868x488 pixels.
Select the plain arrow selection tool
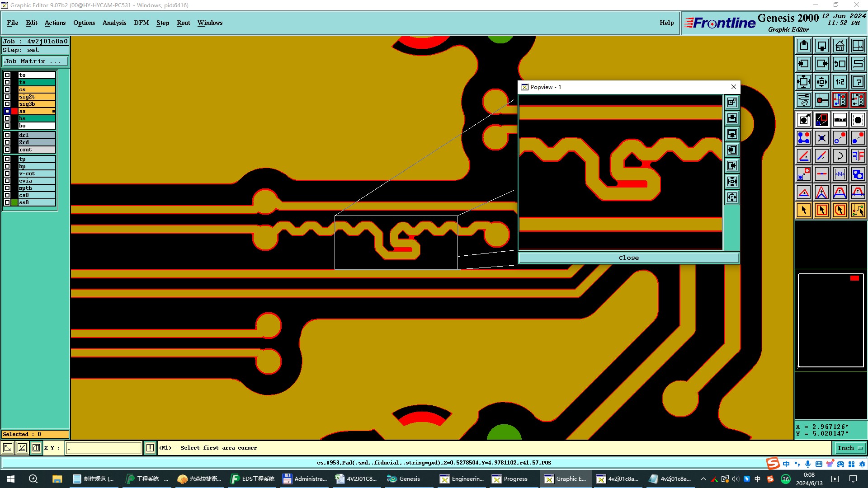[x=804, y=210]
